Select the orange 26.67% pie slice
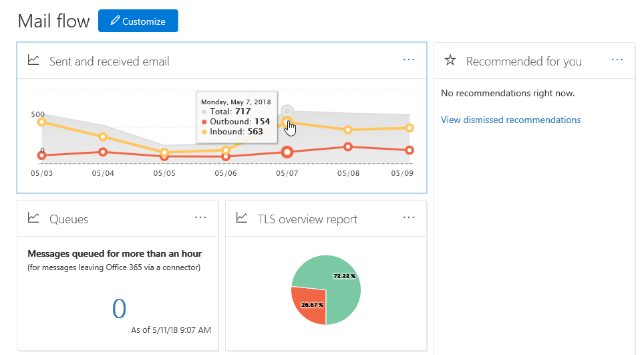 click(307, 304)
